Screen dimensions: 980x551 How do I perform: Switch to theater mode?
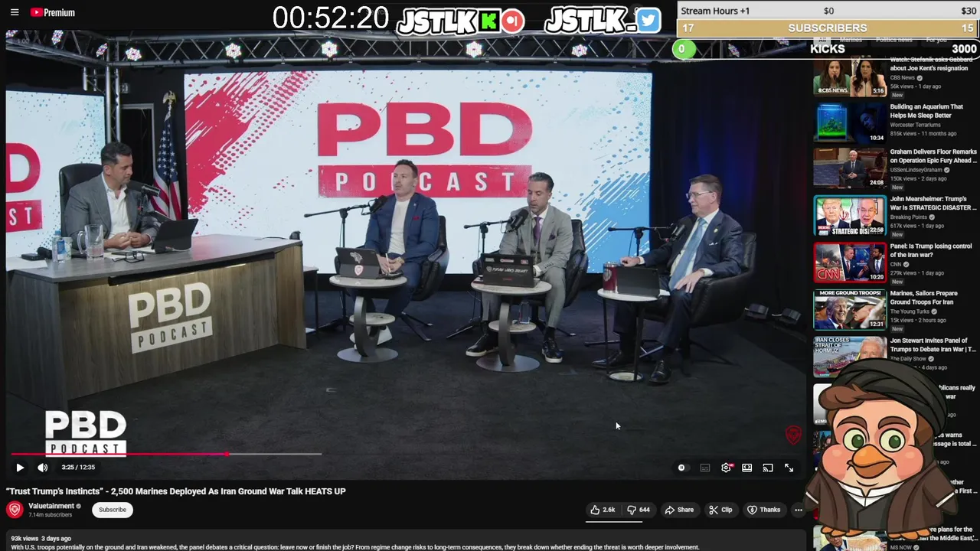(x=747, y=468)
